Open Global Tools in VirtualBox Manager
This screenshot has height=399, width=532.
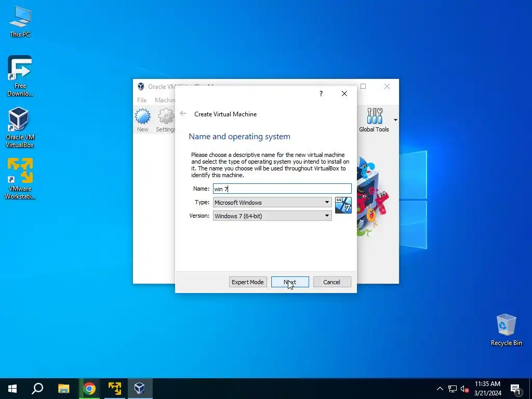pos(374,120)
